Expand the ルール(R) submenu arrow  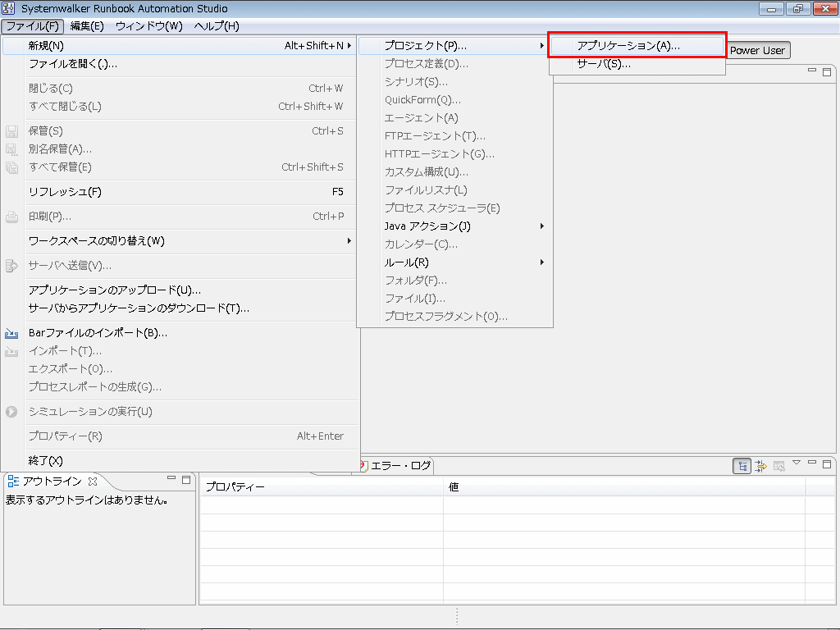(542, 262)
